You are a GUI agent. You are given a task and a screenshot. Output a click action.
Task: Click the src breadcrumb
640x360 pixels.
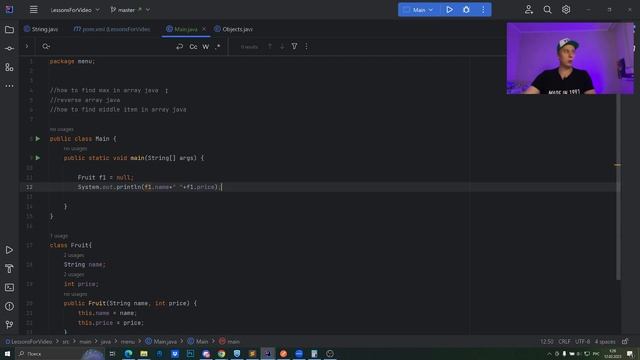click(66, 341)
